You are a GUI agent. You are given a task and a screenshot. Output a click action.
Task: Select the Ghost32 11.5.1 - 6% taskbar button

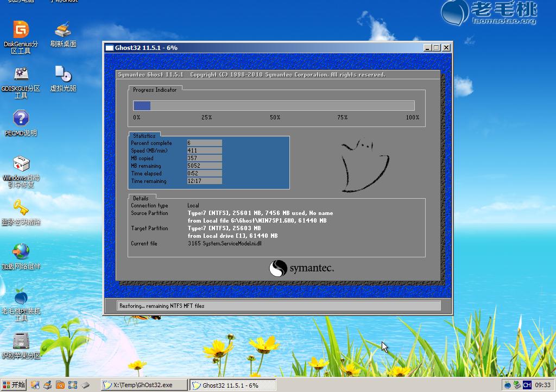point(232,385)
